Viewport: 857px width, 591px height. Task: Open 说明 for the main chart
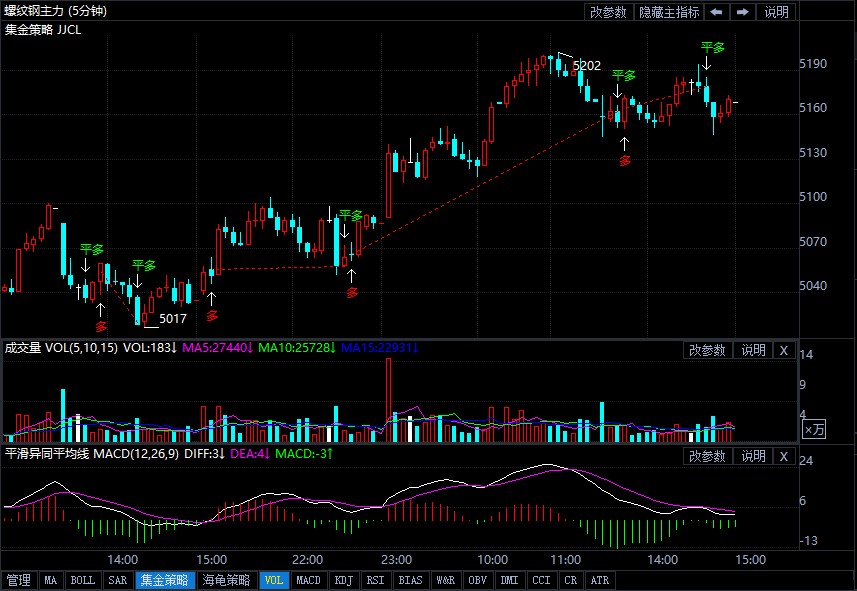coord(776,12)
